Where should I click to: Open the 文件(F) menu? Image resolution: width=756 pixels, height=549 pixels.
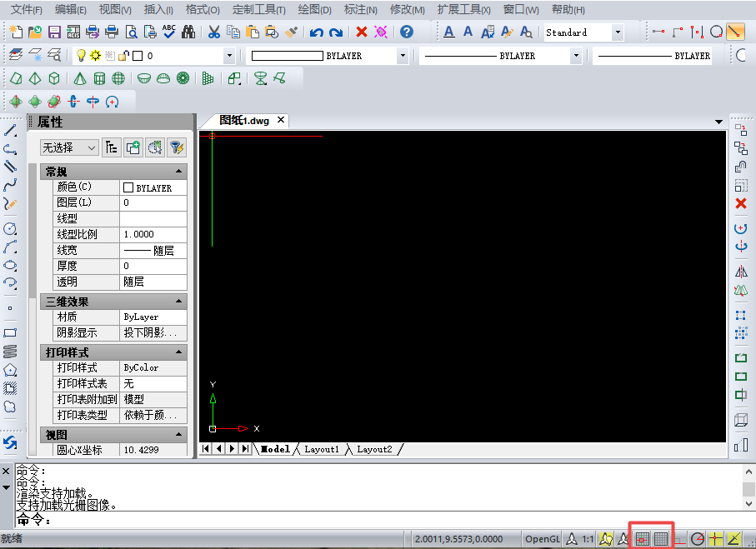27,10
